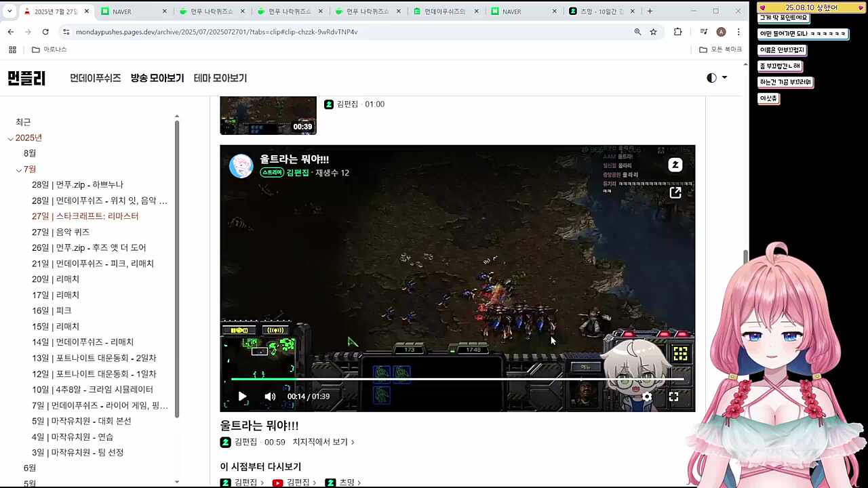
Task: Click the sidebar scrollbar down arrow
Action: [x=177, y=482]
